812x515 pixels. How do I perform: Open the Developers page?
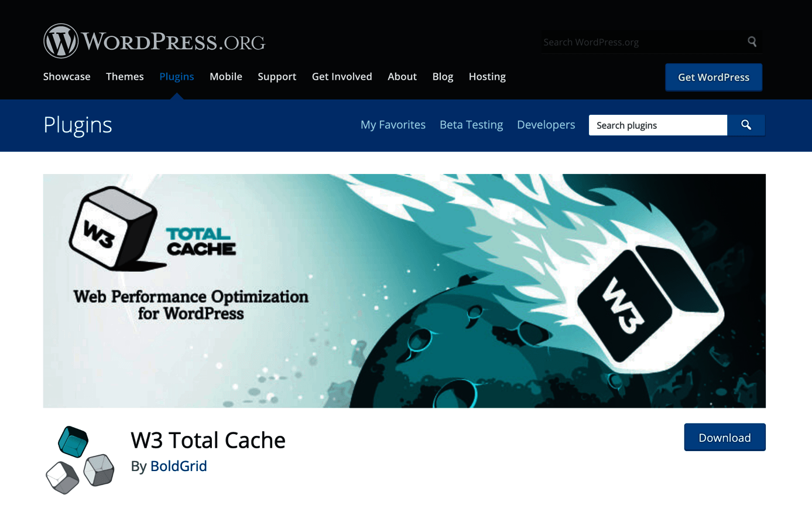coord(546,125)
